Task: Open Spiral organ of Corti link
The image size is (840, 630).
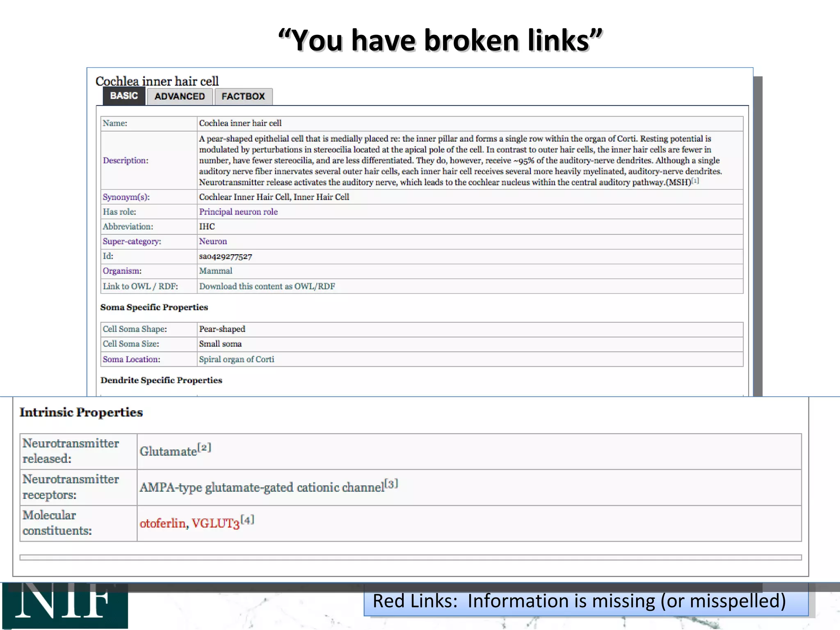Action: pos(237,359)
